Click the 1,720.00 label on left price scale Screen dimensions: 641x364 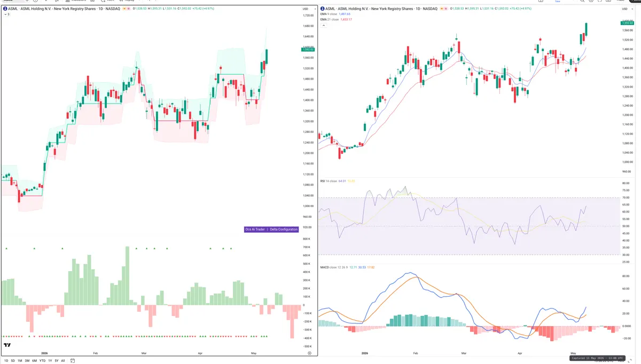click(x=308, y=15)
